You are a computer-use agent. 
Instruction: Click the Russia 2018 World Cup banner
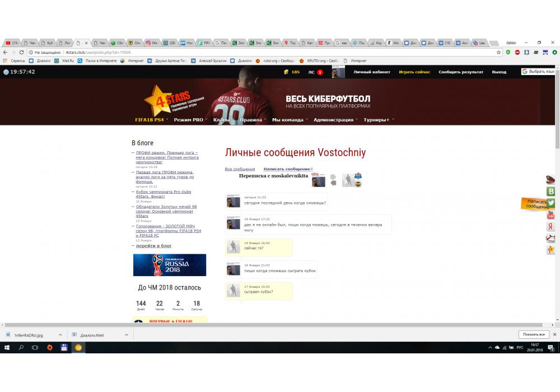point(170,265)
